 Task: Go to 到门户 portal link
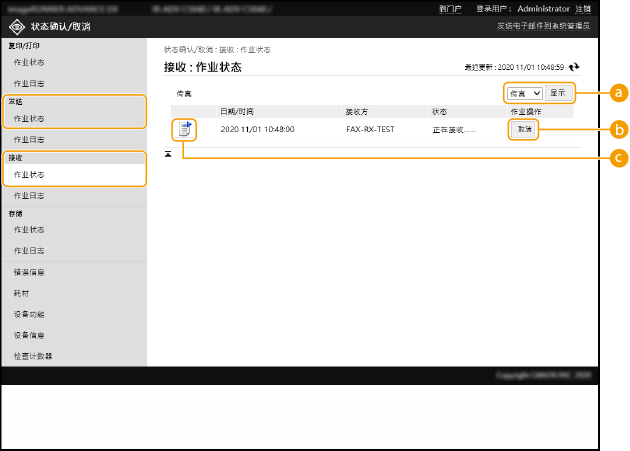450,8
